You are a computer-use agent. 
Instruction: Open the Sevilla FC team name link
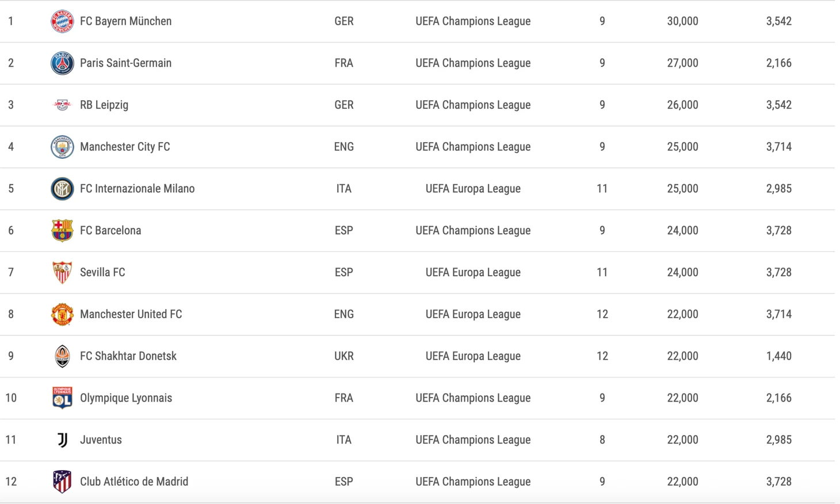(x=102, y=273)
